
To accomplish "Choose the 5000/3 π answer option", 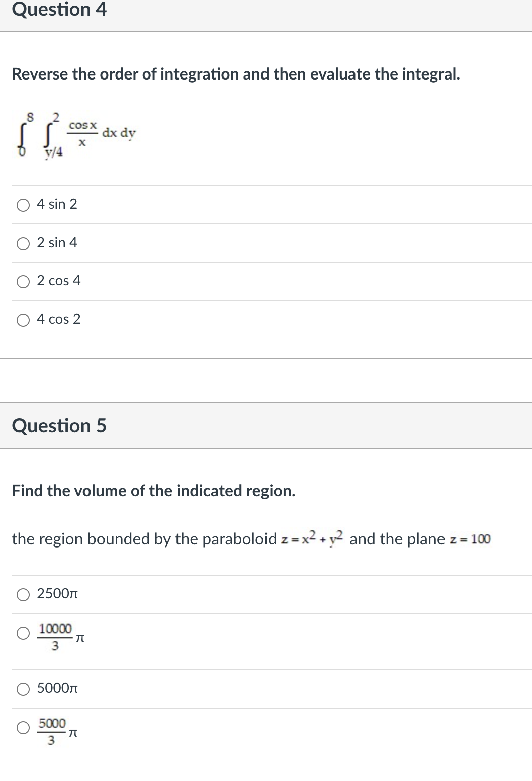I will pyautogui.click(x=23, y=727).
